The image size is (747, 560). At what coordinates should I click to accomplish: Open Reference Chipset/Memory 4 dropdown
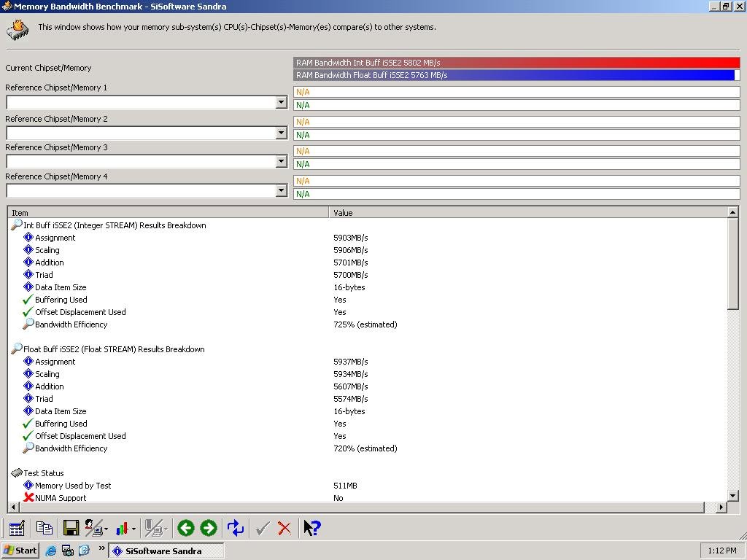click(x=281, y=191)
